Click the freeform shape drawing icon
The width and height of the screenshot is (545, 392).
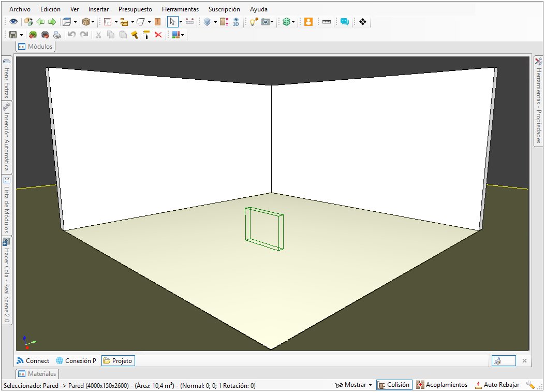click(141, 22)
